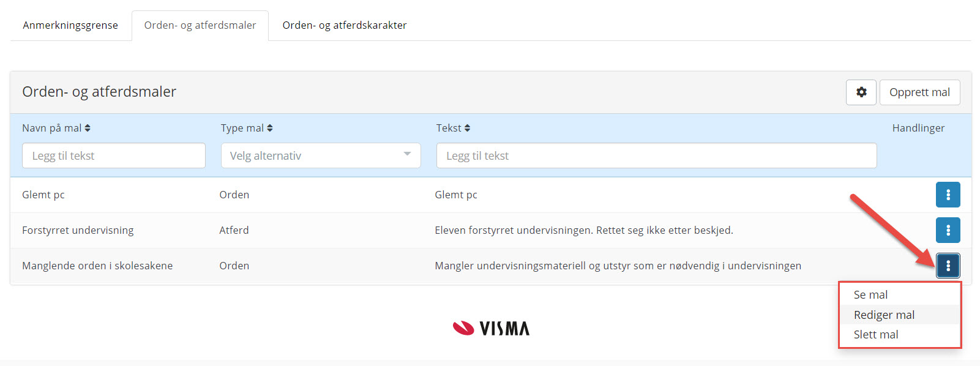Viewport: 980px width, 366px height.
Task: Select the Forstyrret undervisning row name
Action: click(x=78, y=230)
